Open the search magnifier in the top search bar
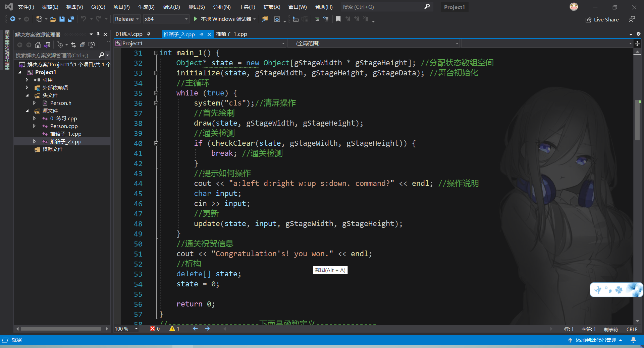Image resolution: width=644 pixels, height=348 pixels. coord(427,7)
